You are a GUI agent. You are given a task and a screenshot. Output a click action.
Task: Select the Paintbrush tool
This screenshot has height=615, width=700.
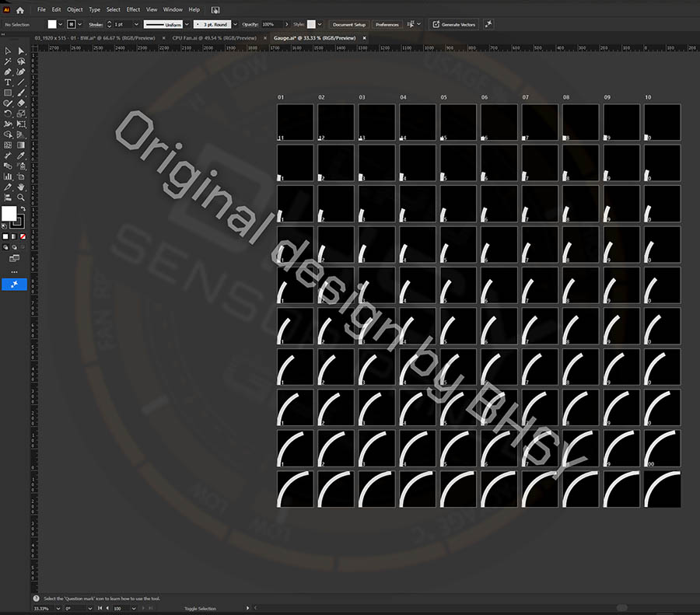click(20, 93)
